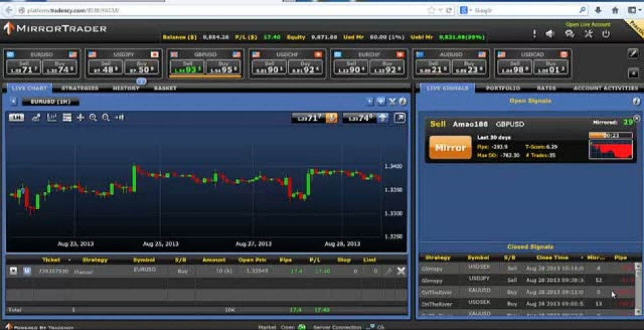Open the Amao188 signal performance thumbnail
Screen dimensions: 644x330
coord(611,148)
